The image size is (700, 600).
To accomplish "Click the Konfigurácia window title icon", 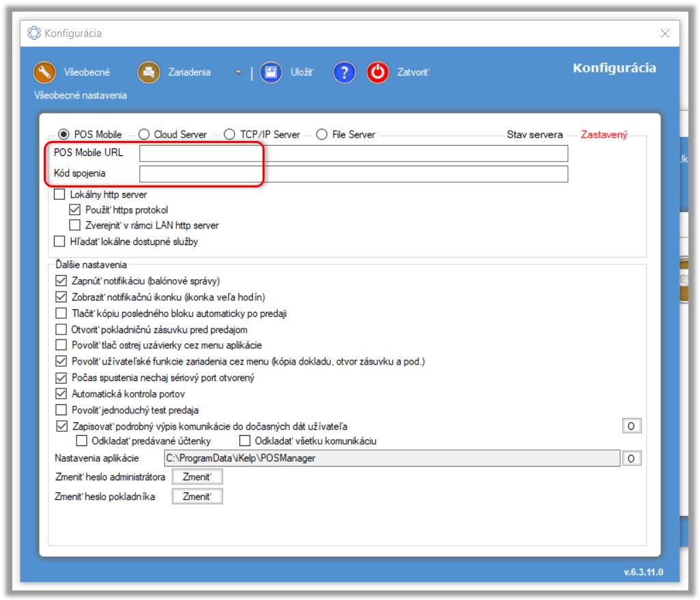I will click(x=33, y=34).
